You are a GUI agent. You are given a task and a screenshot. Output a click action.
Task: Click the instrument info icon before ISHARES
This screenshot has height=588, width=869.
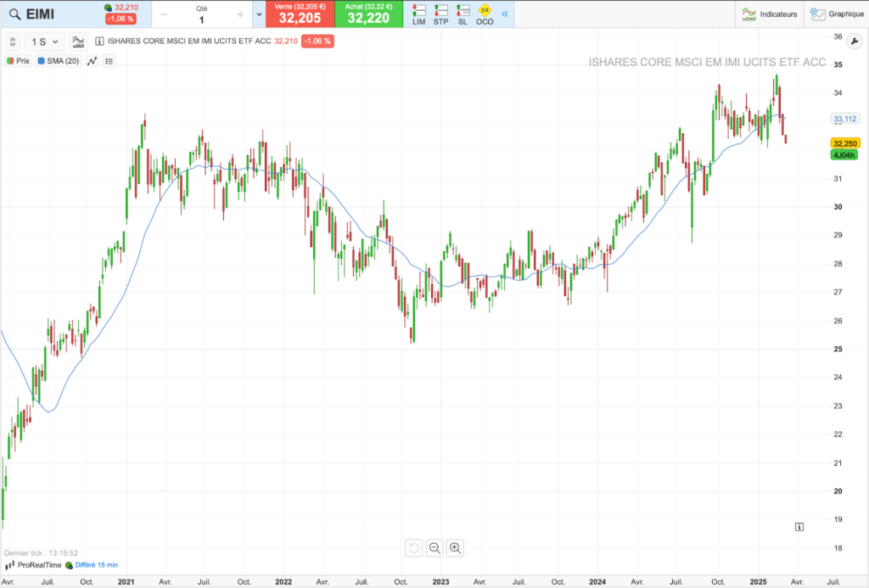point(100,41)
